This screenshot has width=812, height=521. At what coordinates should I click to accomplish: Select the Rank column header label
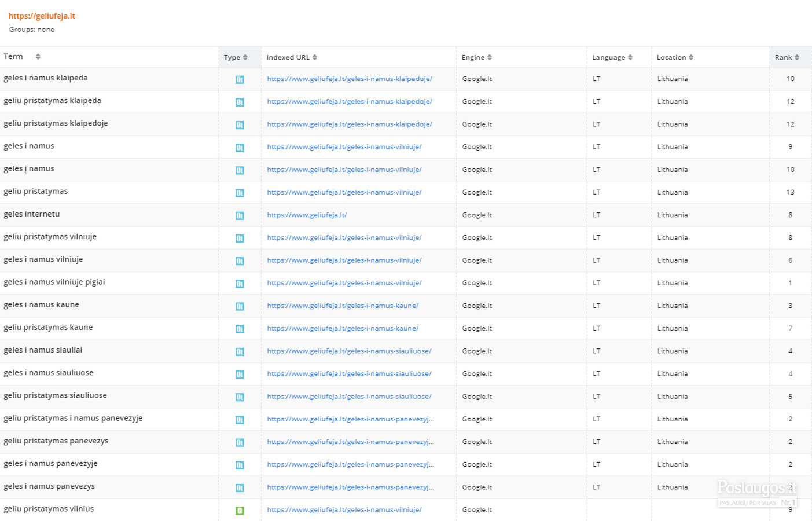784,57
